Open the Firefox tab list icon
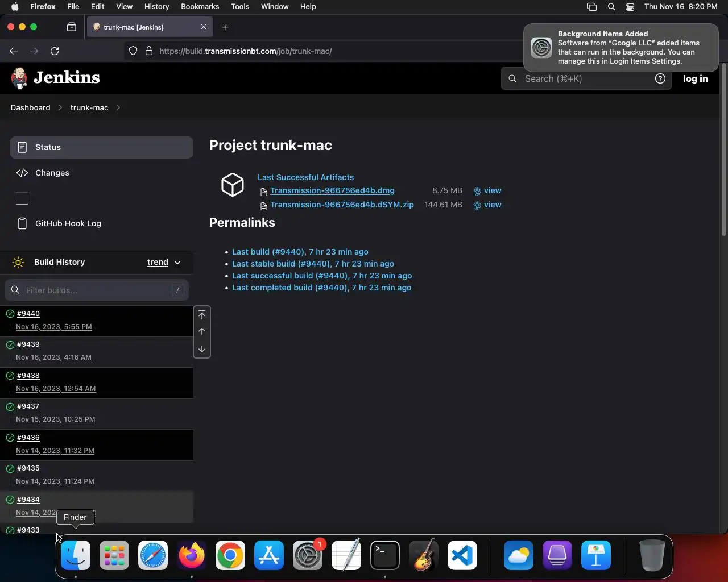The height and width of the screenshot is (582, 728). point(72,27)
